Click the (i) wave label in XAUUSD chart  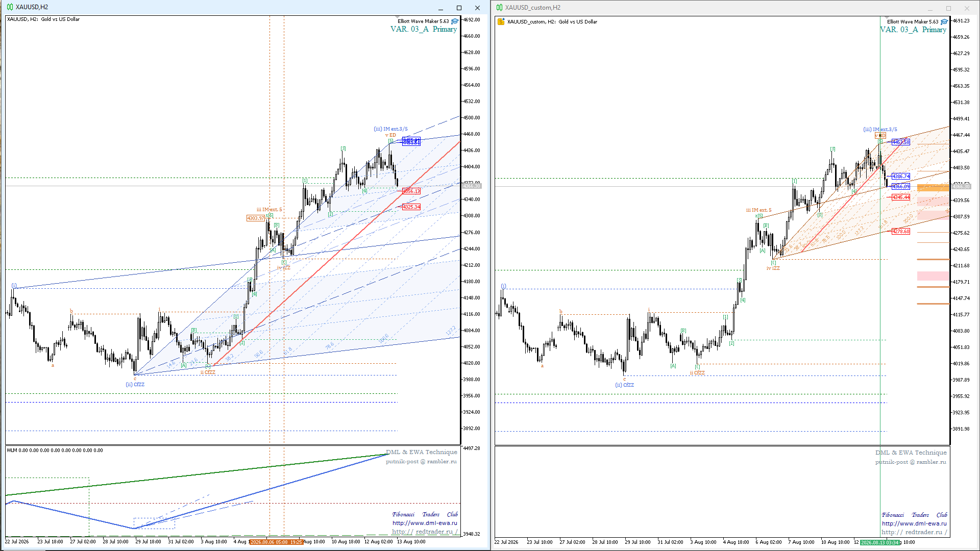(x=14, y=286)
